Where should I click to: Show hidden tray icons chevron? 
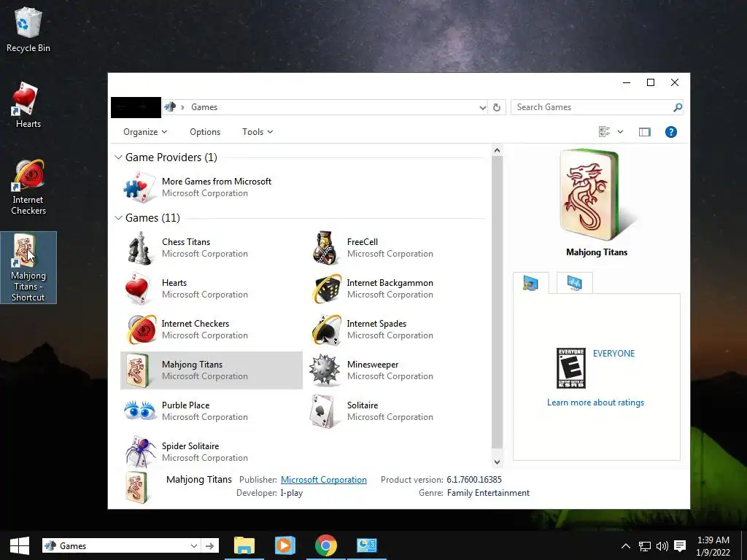pyautogui.click(x=626, y=546)
